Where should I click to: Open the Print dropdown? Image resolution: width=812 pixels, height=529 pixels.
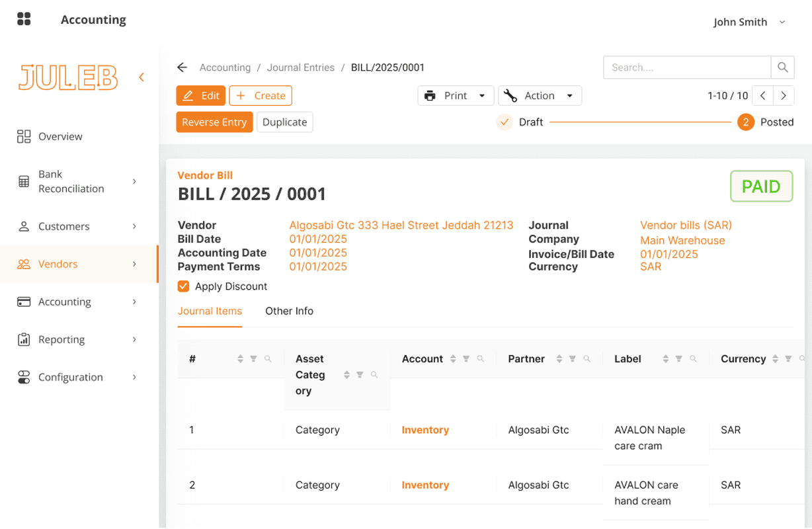455,96
